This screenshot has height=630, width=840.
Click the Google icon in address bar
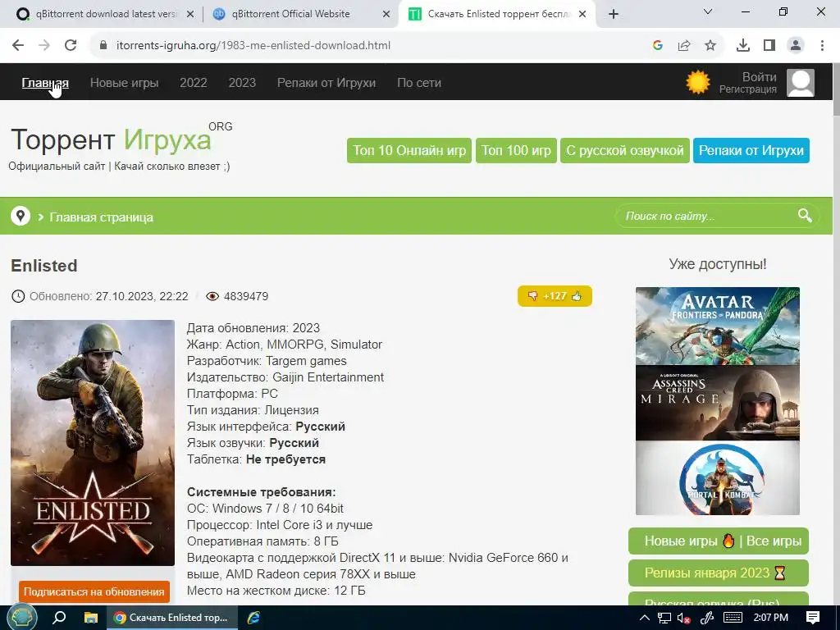tap(658, 46)
